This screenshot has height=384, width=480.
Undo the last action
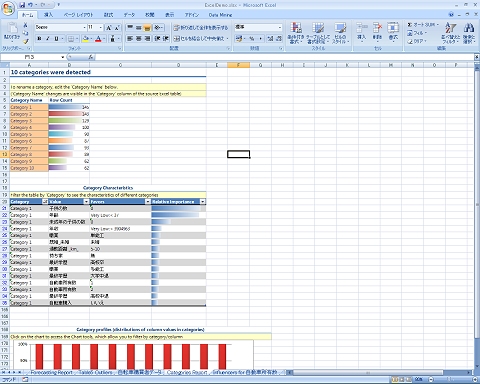[30, 5]
